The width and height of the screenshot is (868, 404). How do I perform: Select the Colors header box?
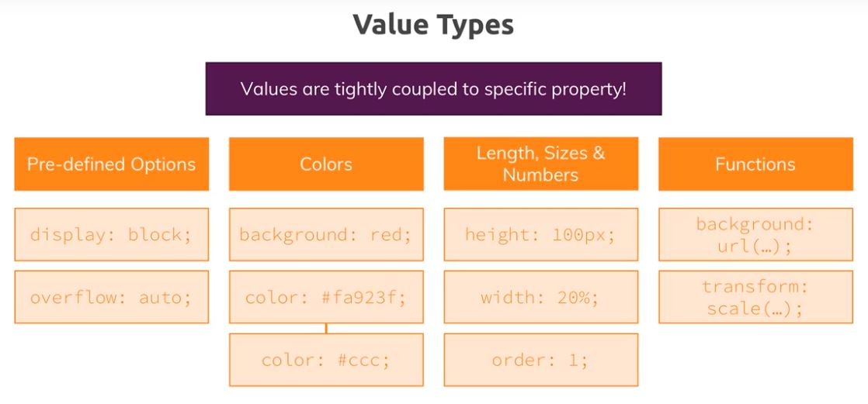pos(326,164)
